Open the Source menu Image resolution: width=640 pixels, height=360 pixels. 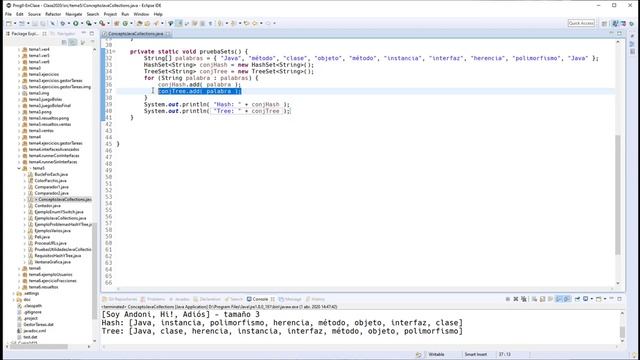tap(34, 14)
